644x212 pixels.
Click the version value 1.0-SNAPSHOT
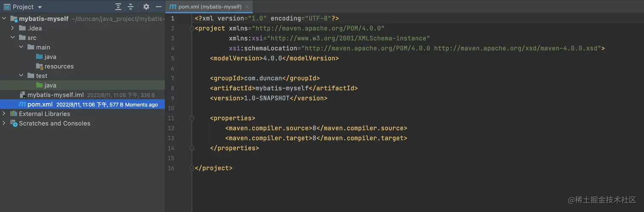267,98
